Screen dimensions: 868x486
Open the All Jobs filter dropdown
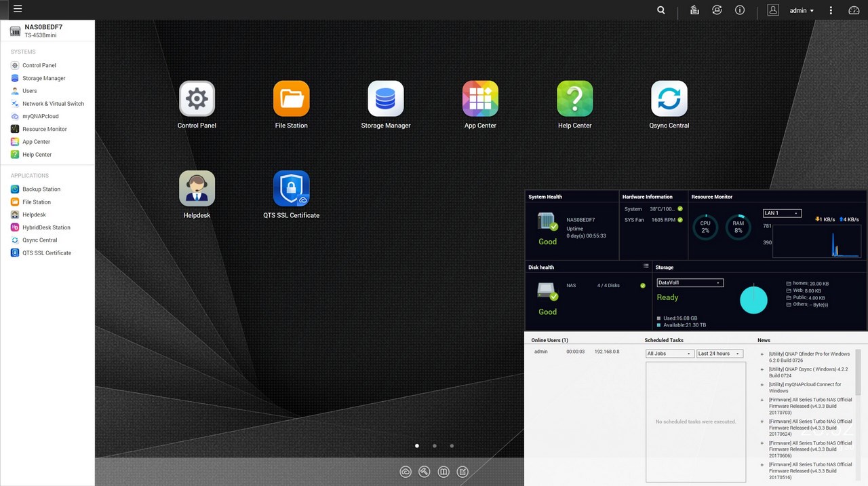[x=670, y=354]
